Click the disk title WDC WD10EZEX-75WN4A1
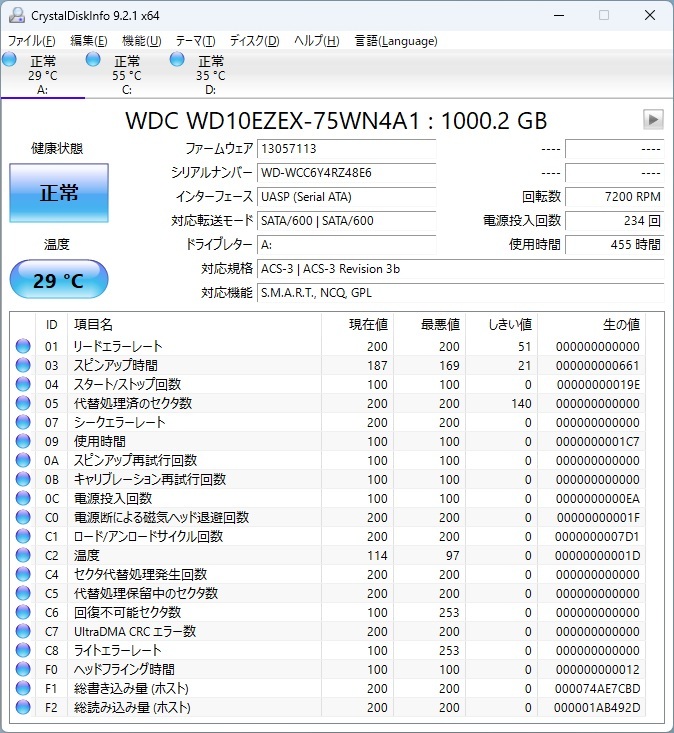674x733 pixels. point(273,121)
